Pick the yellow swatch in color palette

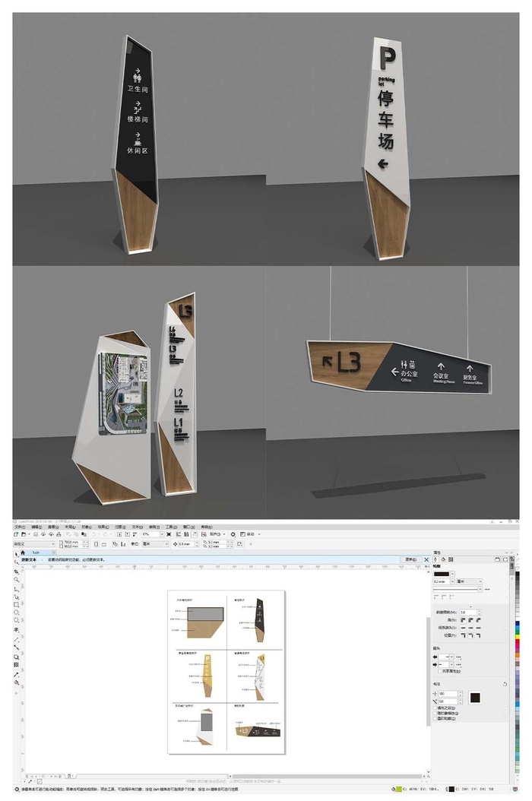click(x=517, y=637)
